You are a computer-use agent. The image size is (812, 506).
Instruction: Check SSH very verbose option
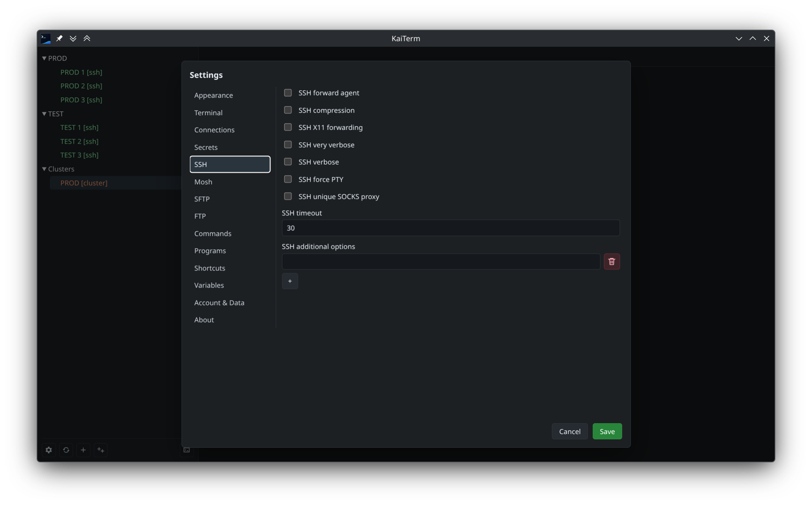(288, 144)
